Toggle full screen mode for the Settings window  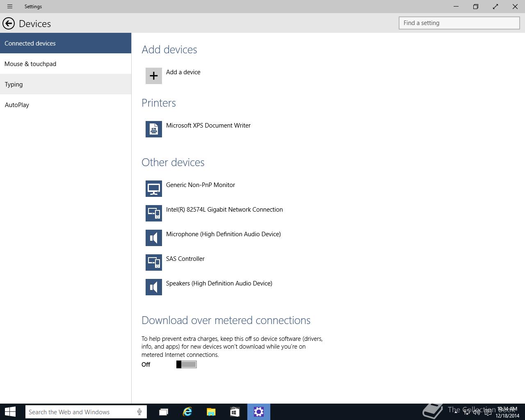[495, 7]
